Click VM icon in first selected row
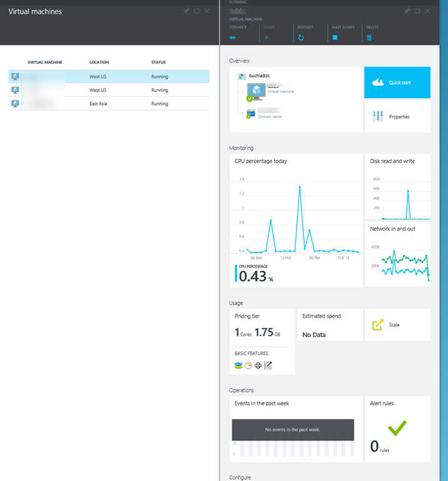Viewport: 448px width, 481px height. (15, 76)
